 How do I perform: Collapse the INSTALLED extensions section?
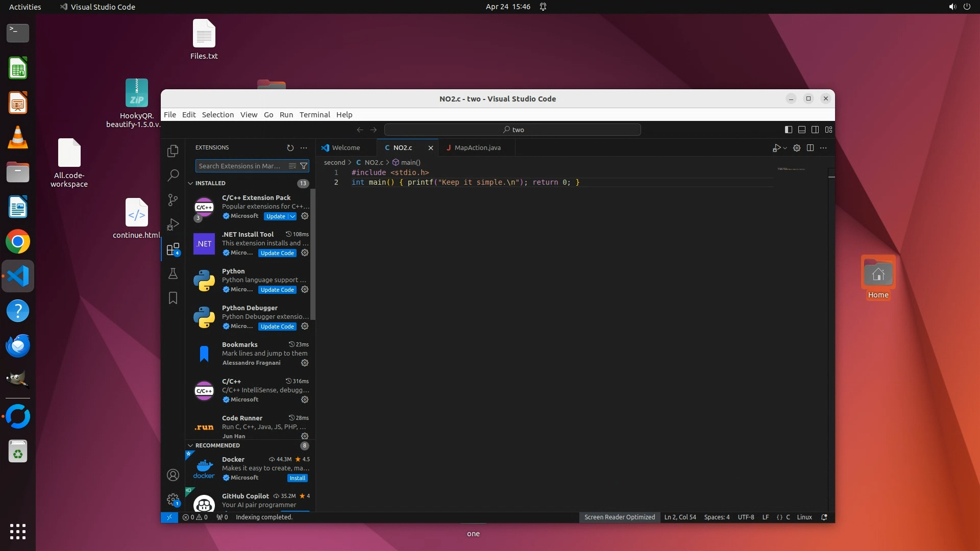click(x=191, y=183)
